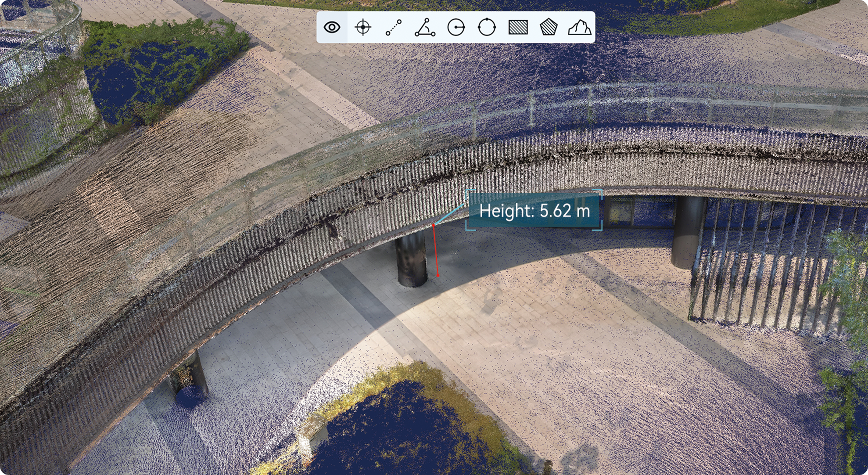Select the three-point circle tool
The height and width of the screenshot is (475, 868).
(487, 27)
